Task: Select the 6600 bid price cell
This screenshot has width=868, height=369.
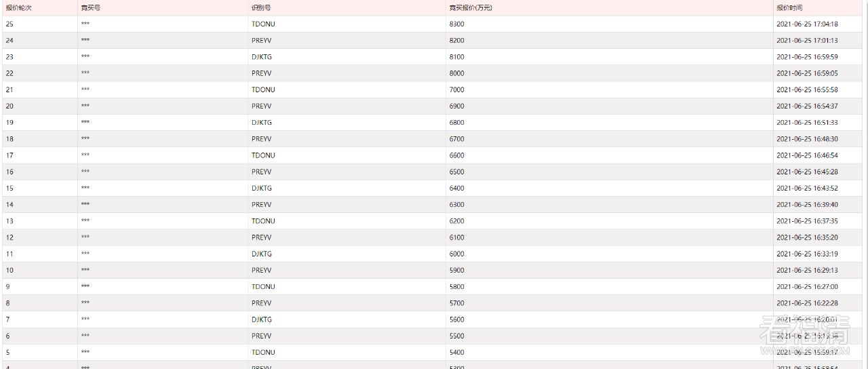Action: (x=457, y=155)
